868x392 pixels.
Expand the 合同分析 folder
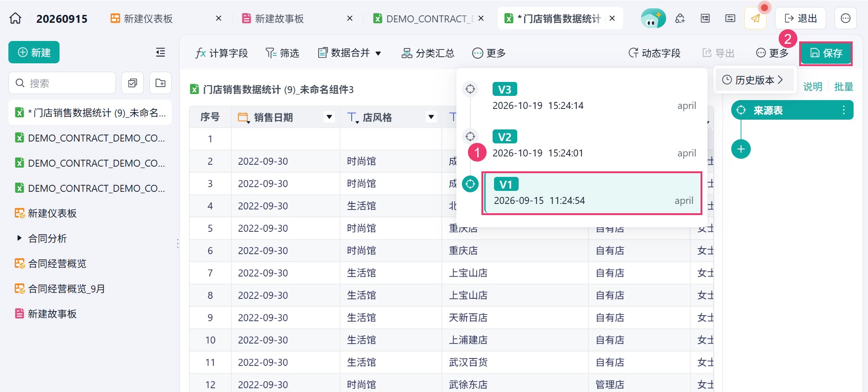[19, 238]
